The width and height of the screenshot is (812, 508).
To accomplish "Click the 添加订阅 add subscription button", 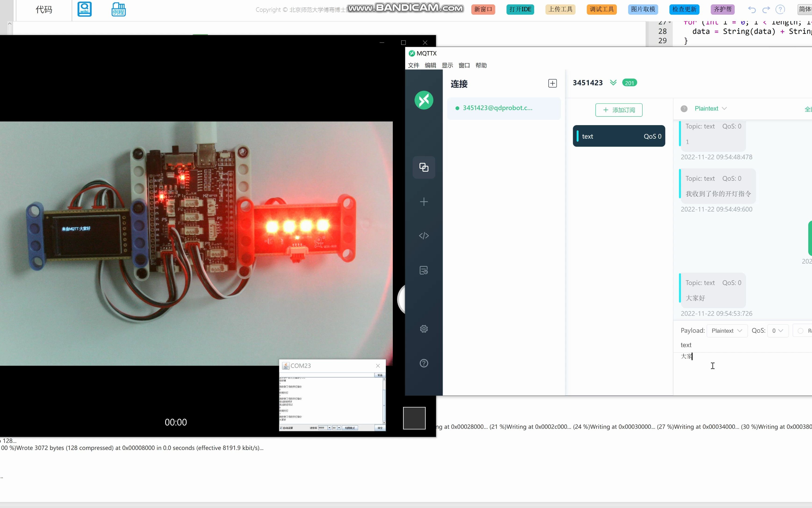I will coord(619,110).
